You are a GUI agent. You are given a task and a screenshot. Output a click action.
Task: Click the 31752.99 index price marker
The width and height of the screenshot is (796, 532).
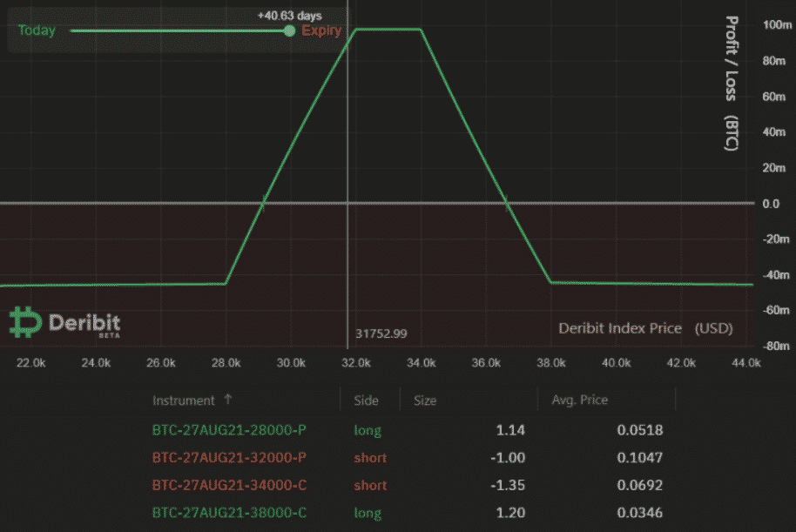coord(381,333)
